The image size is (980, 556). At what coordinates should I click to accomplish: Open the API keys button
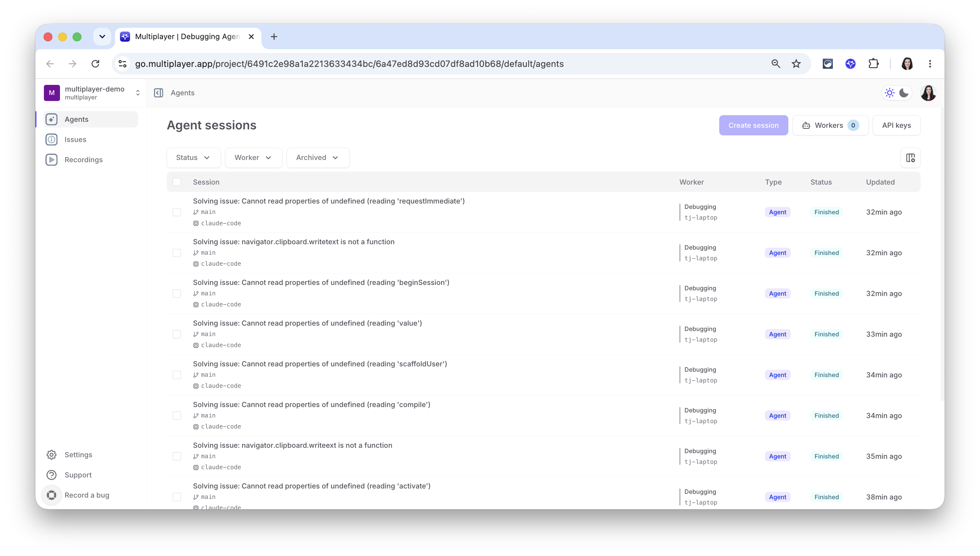pyautogui.click(x=896, y=125)
